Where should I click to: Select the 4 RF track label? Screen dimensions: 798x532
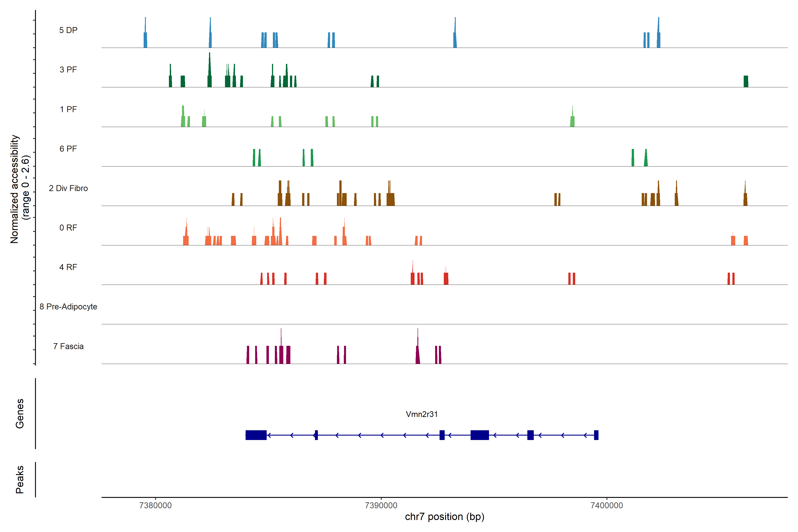tap(68, 267)
